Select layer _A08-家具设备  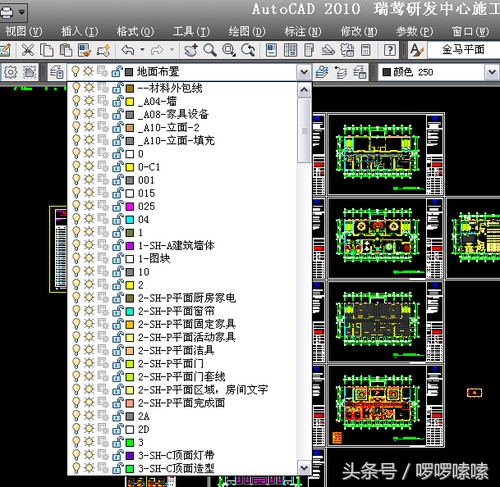click(x=173, y=114)
